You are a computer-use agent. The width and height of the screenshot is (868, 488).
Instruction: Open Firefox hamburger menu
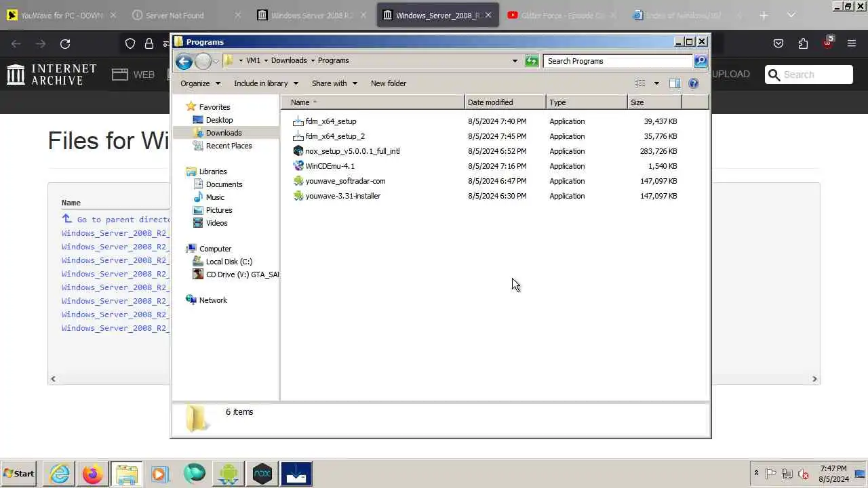click(x=852, y=43)
